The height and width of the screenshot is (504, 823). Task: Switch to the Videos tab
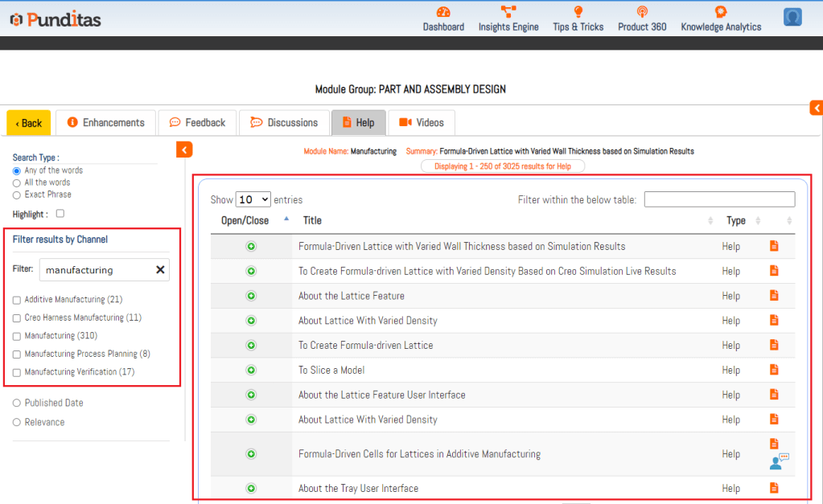pyautogui.click(x=422, y=123)
